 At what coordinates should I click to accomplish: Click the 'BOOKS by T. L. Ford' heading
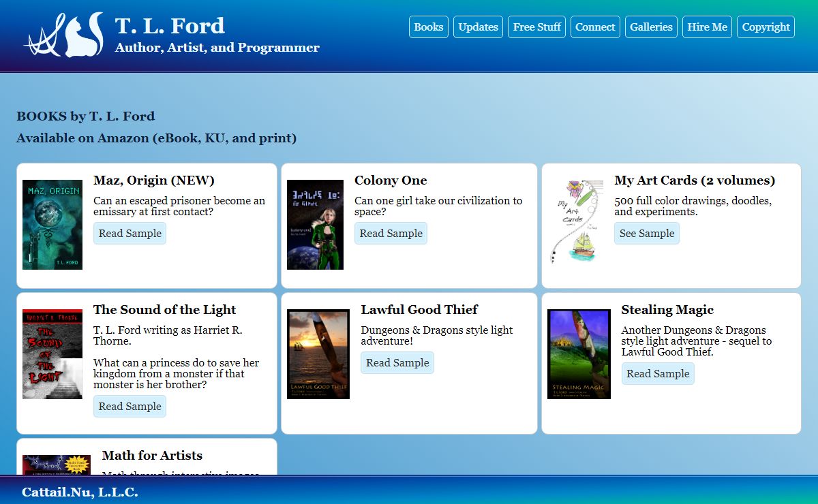[86, 116]
